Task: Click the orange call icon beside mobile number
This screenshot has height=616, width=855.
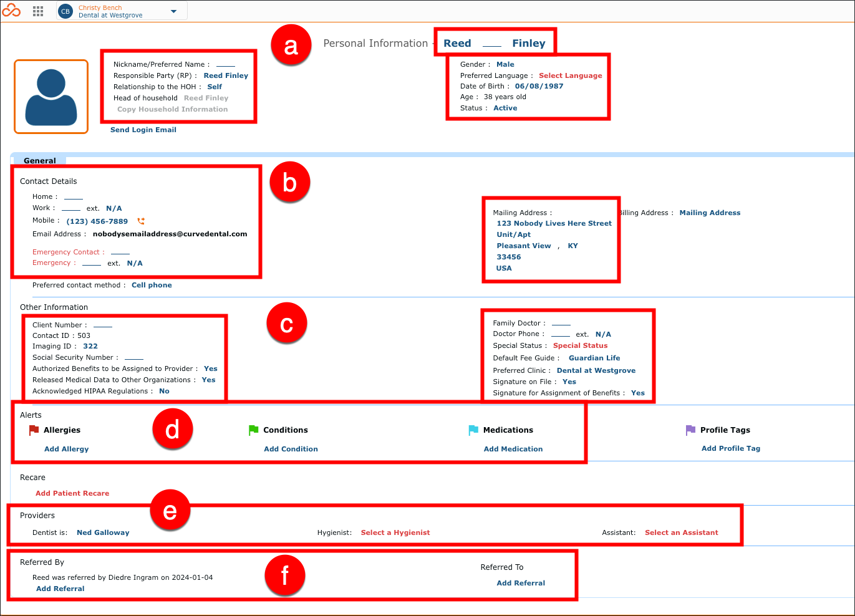Action: click(141, 221)
